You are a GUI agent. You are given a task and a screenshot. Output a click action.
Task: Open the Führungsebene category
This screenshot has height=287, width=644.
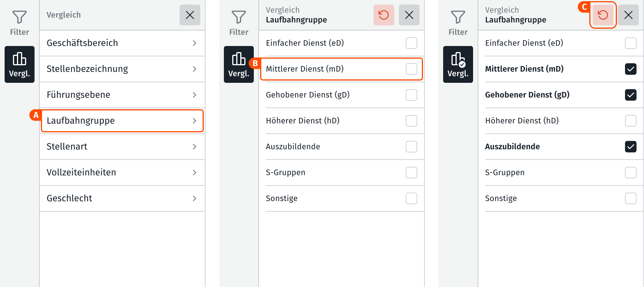122,95
